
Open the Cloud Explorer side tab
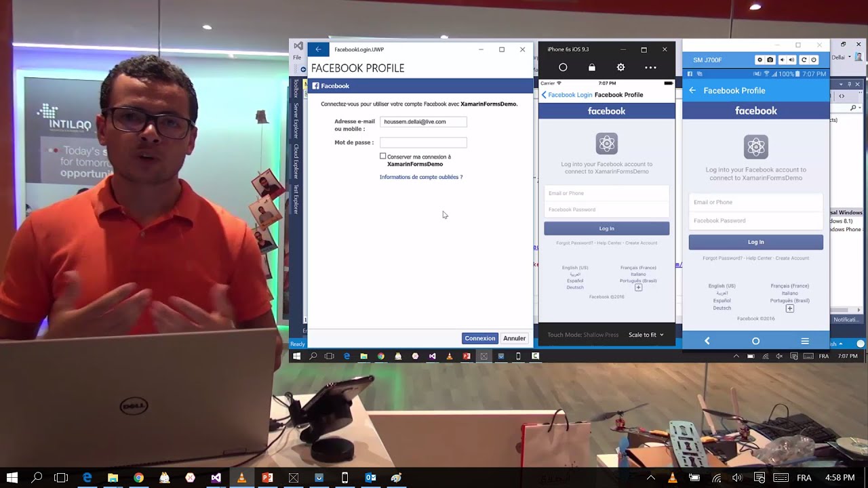[x=296, y=161]
